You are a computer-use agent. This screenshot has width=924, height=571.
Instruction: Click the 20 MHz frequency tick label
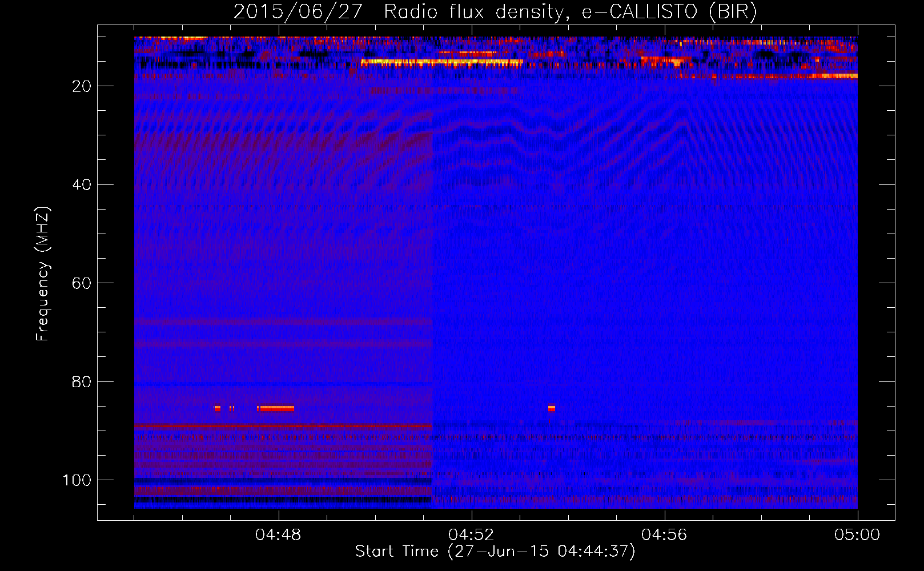point(82,86)
